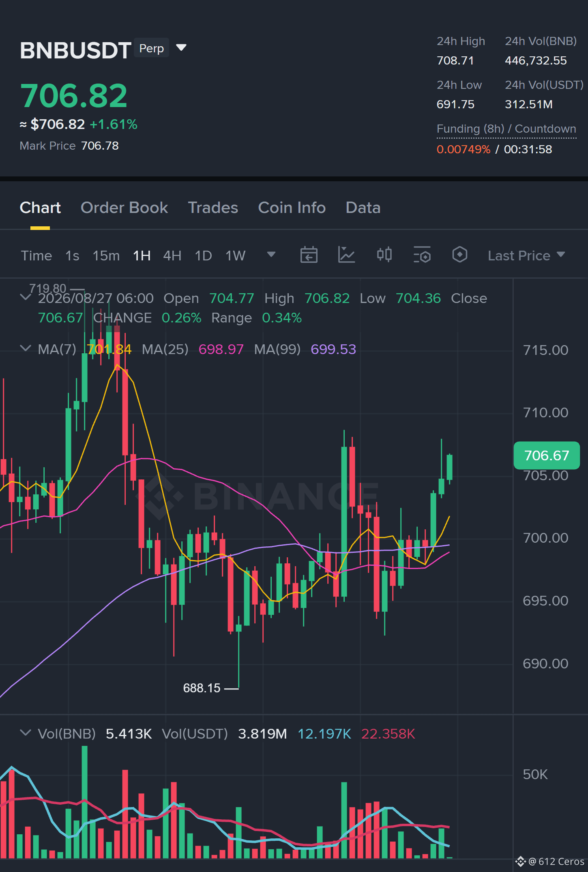Tap the 719.80 high price marker
The height and width of the screenshot is (872, 588).
[x=47, y=288]
